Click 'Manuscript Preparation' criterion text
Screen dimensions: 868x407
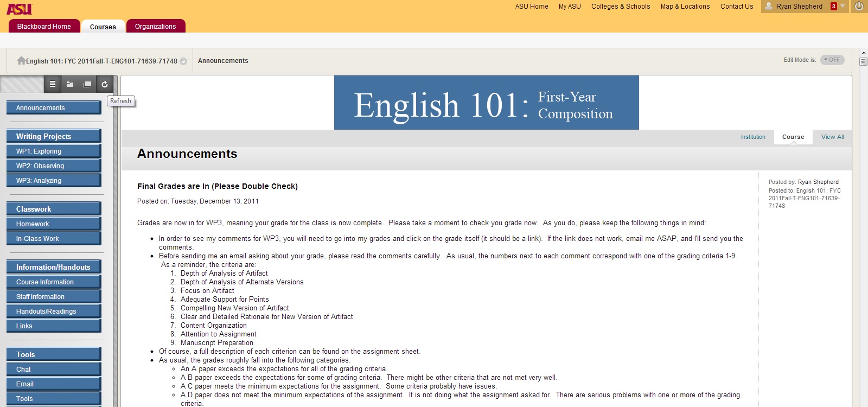pyautogui.click(x=217, y=343)
